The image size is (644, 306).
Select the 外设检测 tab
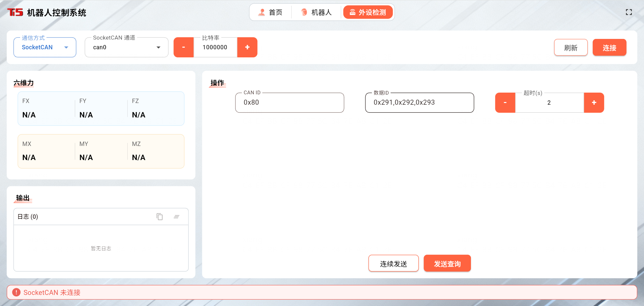pos(368,12)
